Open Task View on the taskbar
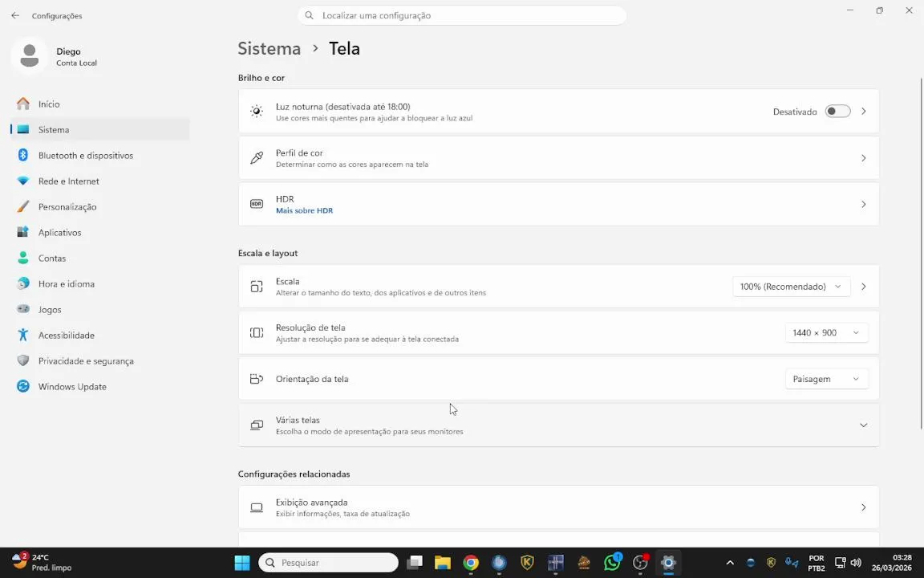The height and width of the screenshot is (578, 924). pyautogui.click(x=415, y=563)
